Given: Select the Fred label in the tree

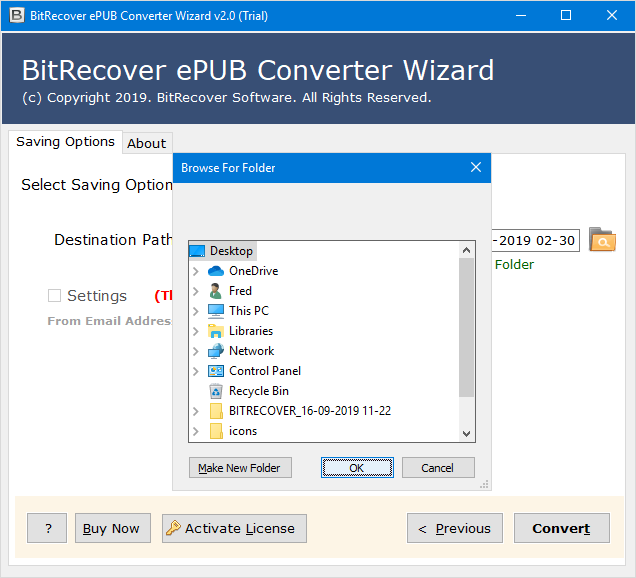Looking at the screenshot, I should [240, 291].
